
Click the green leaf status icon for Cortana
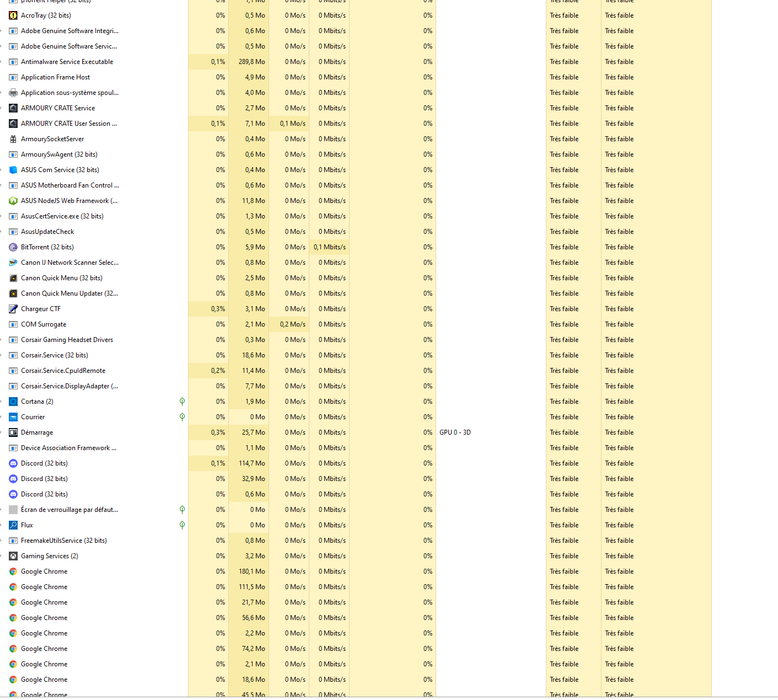coord(182,402)
